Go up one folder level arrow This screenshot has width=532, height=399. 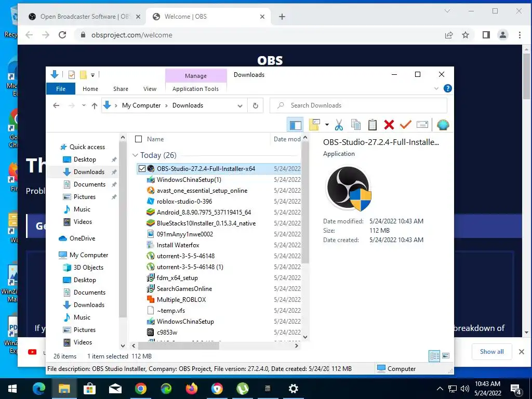click(x=95, y=105)
